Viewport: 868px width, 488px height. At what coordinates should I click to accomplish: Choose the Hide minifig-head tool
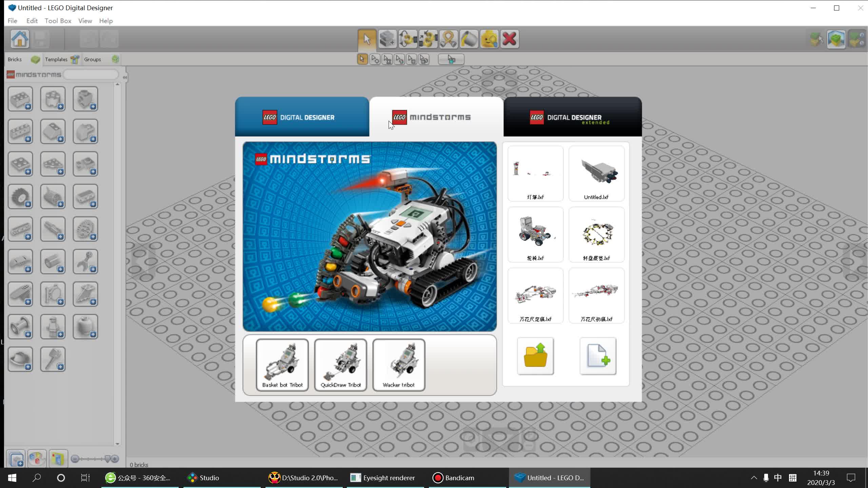[x=489, y=39]
